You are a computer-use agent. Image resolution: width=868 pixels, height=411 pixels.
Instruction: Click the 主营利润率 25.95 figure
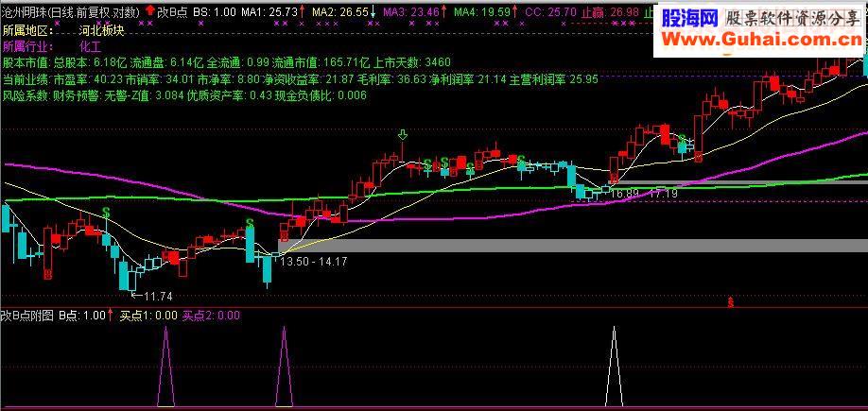pos(553,79)
